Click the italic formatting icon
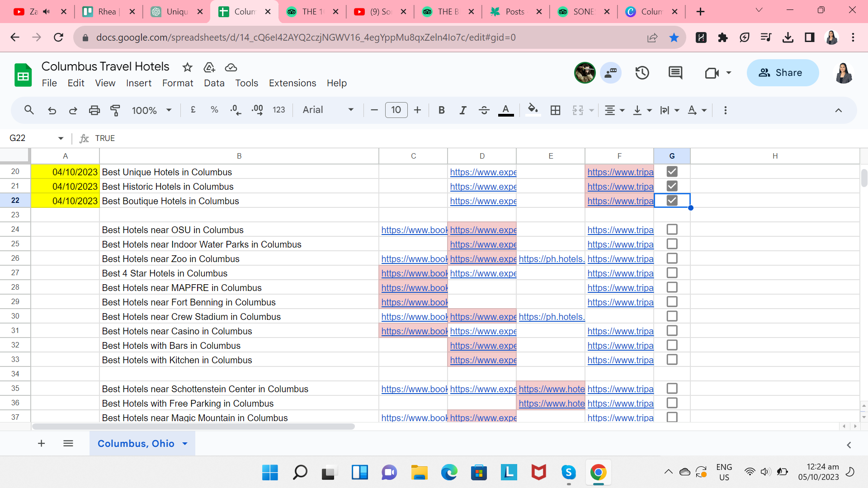The width and height of the screenshot is (868, 488). click(462, 110)
